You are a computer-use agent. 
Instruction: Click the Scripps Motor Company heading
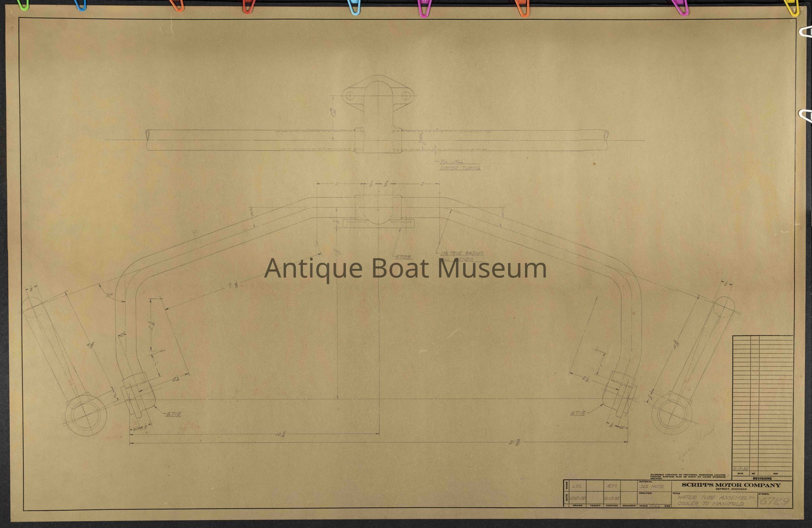point(731,485)
